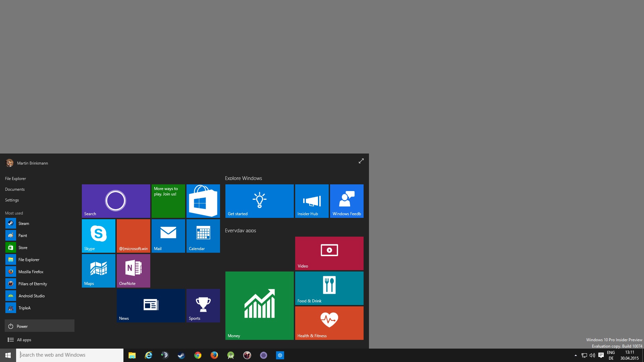Viewport: 644px width, 362px height.
Task: Open the Mail tile
Action: [x=168, y=236]
